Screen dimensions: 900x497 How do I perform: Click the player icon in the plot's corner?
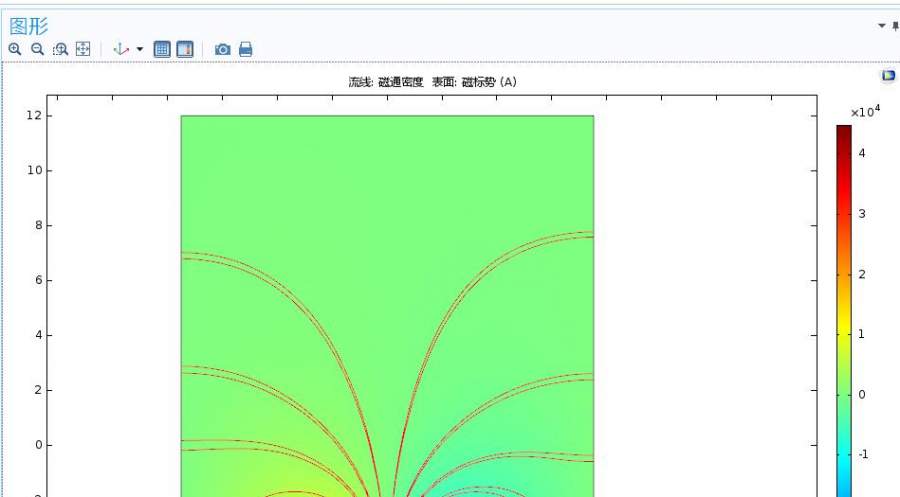pos(889,76)
